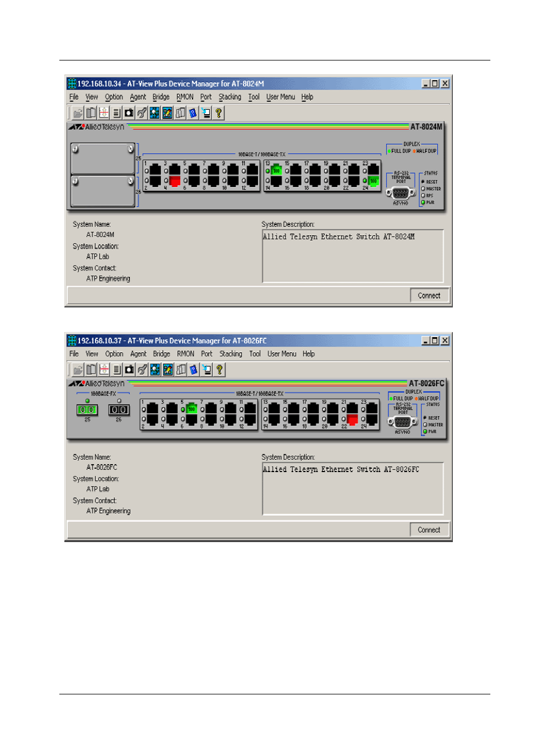
Task: Open the Stacking menu in the AT-8026FC window
Action: point(231,354)
